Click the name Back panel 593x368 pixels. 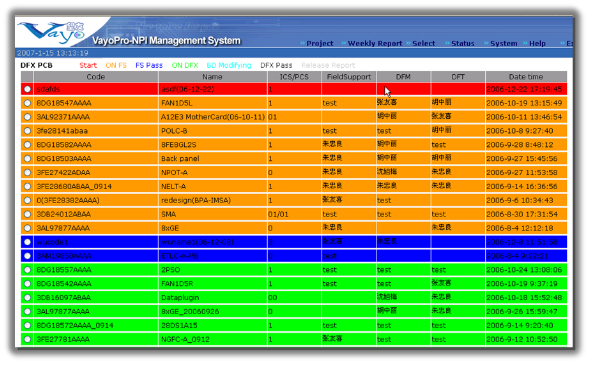180,158
